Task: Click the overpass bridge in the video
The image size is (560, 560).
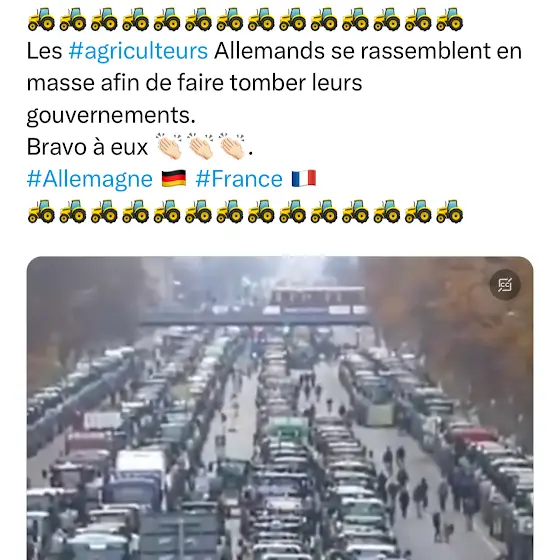Action: point(254,317)
